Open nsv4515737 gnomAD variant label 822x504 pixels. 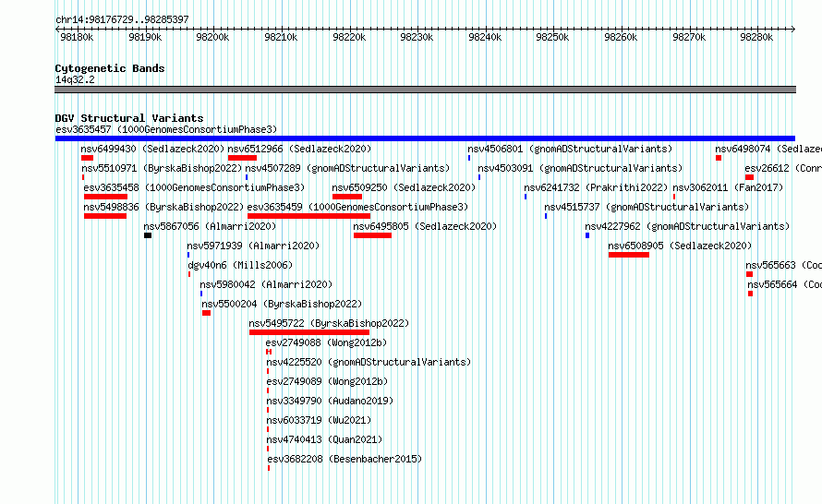point(647,207)
